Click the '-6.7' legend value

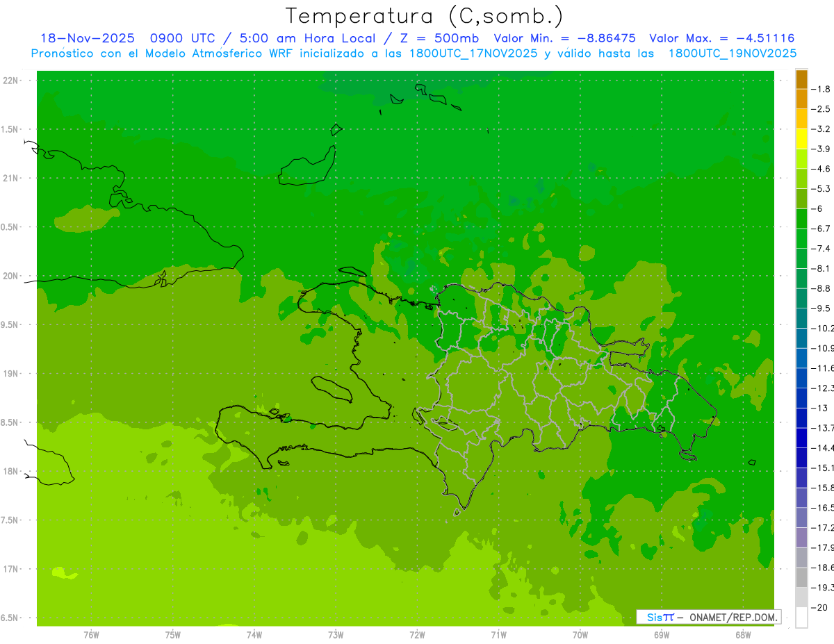coord(821,229)
